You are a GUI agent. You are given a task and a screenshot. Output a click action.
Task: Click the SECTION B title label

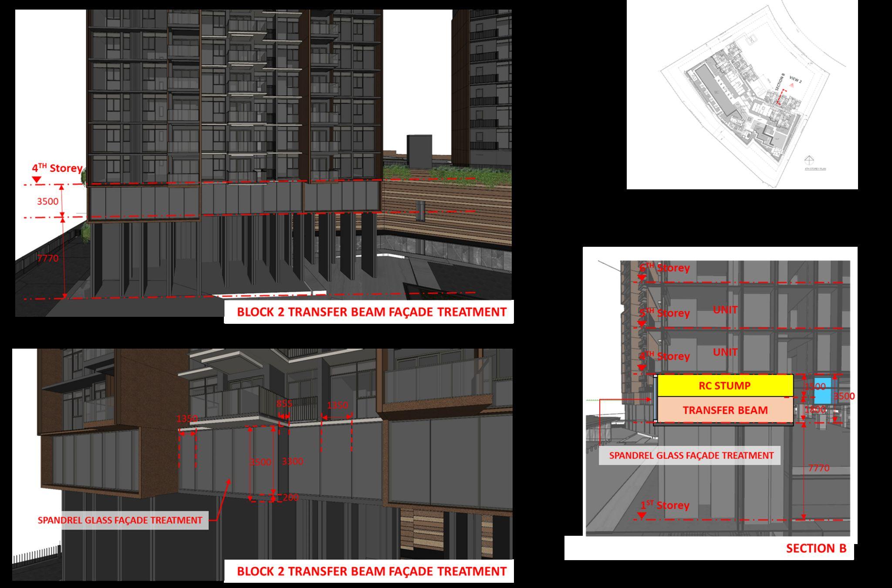[x=816, y=548]
